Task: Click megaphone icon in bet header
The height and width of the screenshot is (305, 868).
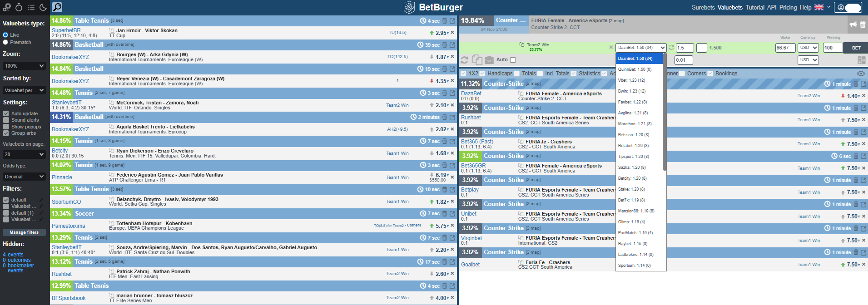Action: 853,24
